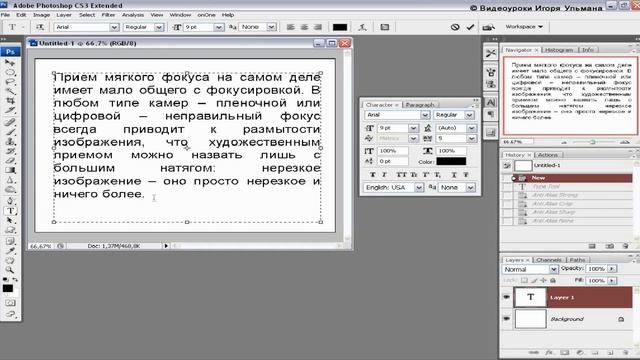Select the Crop tool
This screenshot has height=360, width=640.
(x=10, y=100)
